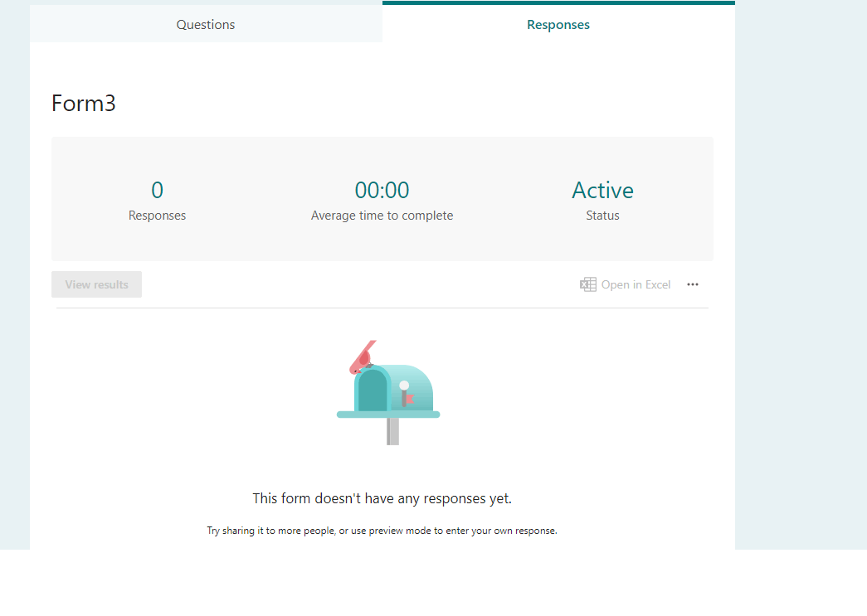Image resolution: width=867 pixels, height=616 pixels.
Task: Switch to the Questions tab
Action: point(205,24)
